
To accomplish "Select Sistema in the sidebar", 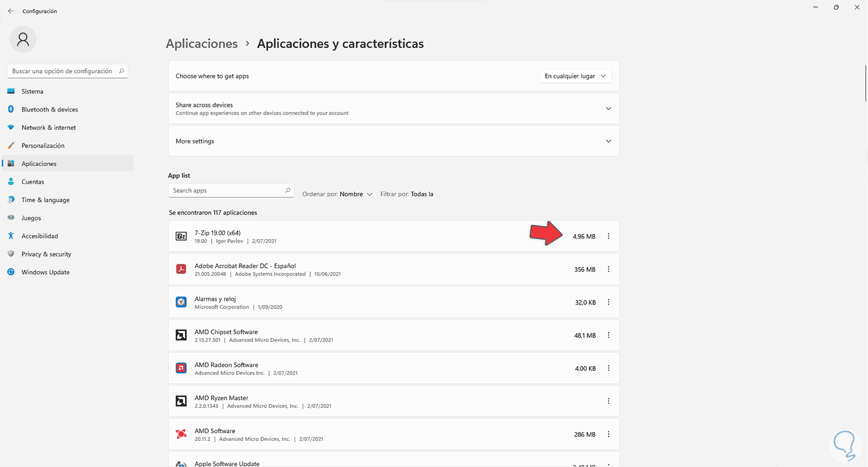I will coord(32,91).
